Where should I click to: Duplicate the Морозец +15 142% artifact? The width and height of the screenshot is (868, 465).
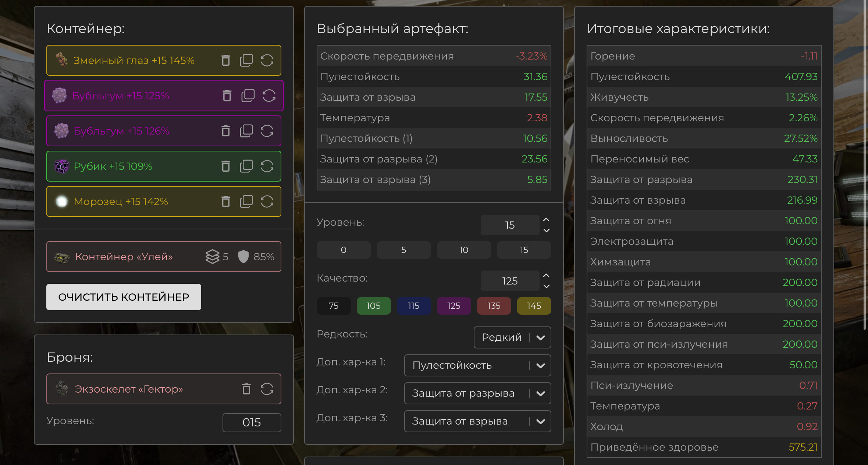pos(246,201)
